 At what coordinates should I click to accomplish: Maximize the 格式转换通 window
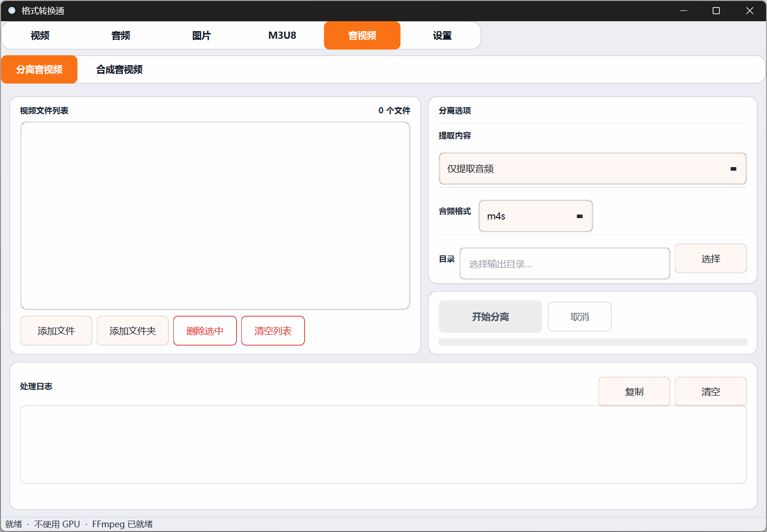coord(716,10)
